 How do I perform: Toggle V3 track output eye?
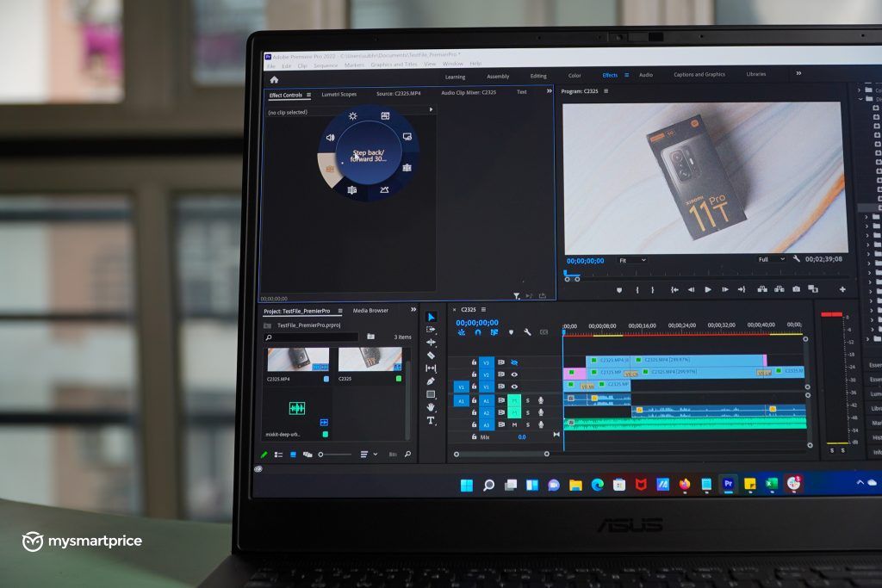(514, 362)
